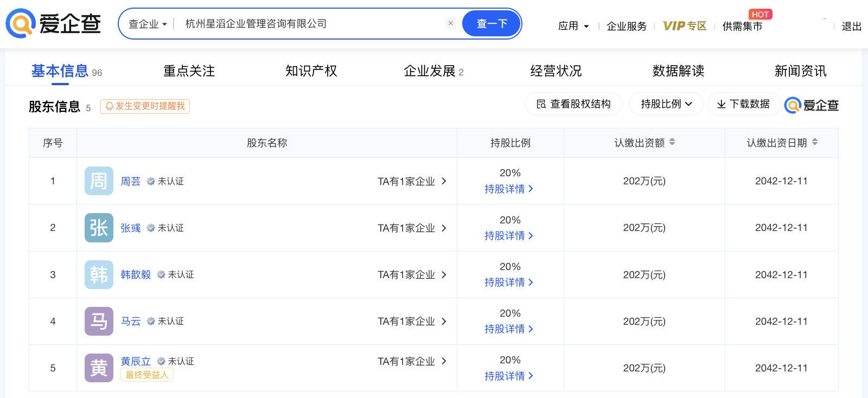Image resolution: width=868 pixels, height=398 pixels.
Task: Click the 股东名称 column header
Action: [x=267, y=143]
